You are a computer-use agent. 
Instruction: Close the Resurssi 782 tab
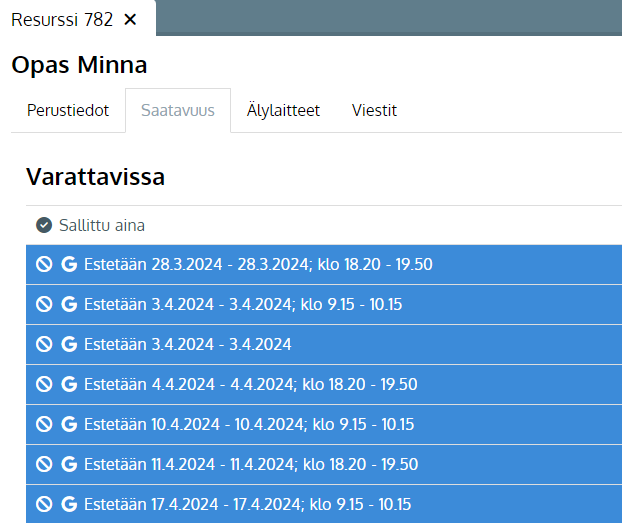tap(130, 19)
